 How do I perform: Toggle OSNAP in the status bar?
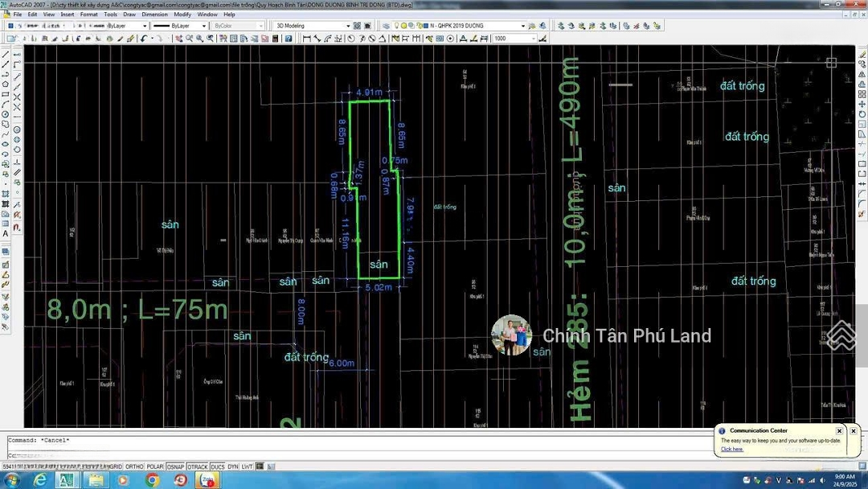(175, 466)
